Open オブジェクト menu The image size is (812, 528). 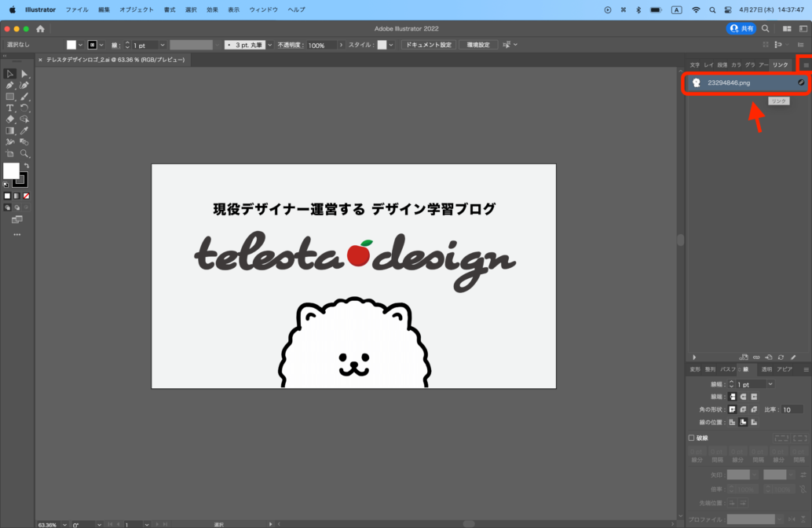(136, 10)
